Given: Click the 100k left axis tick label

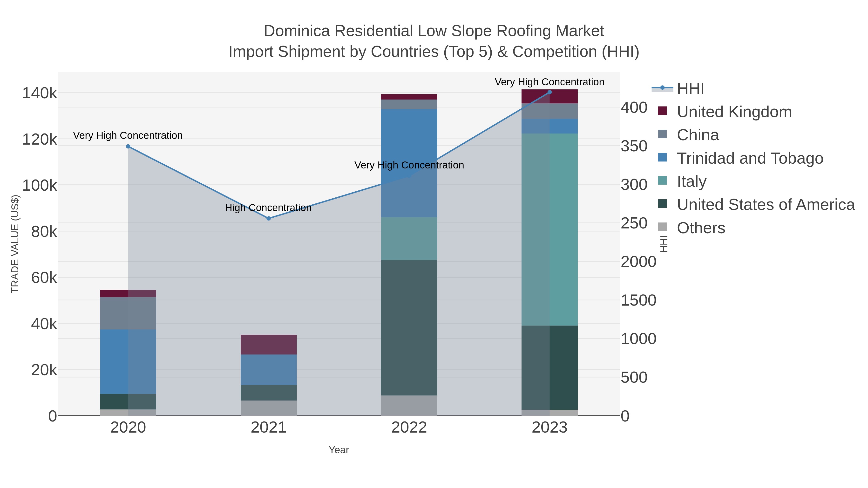Looking at the screenshot, I should tap(40, 186).
